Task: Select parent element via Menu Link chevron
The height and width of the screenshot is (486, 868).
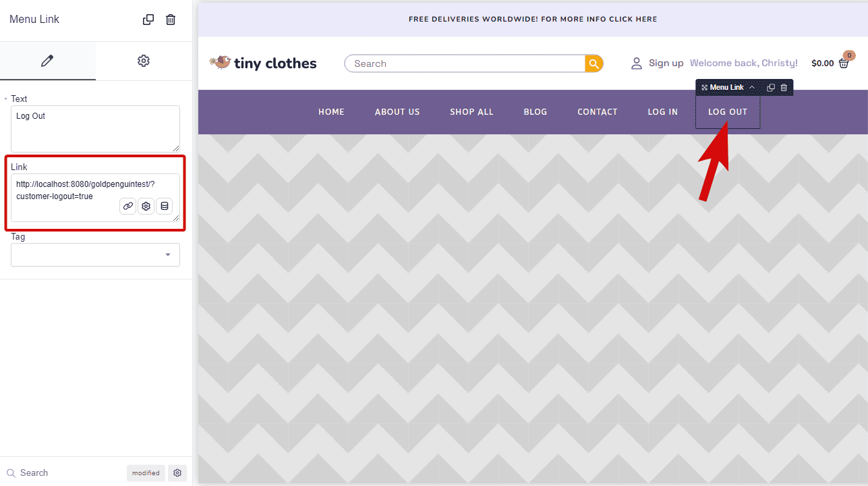Action: tap(752, 87)
